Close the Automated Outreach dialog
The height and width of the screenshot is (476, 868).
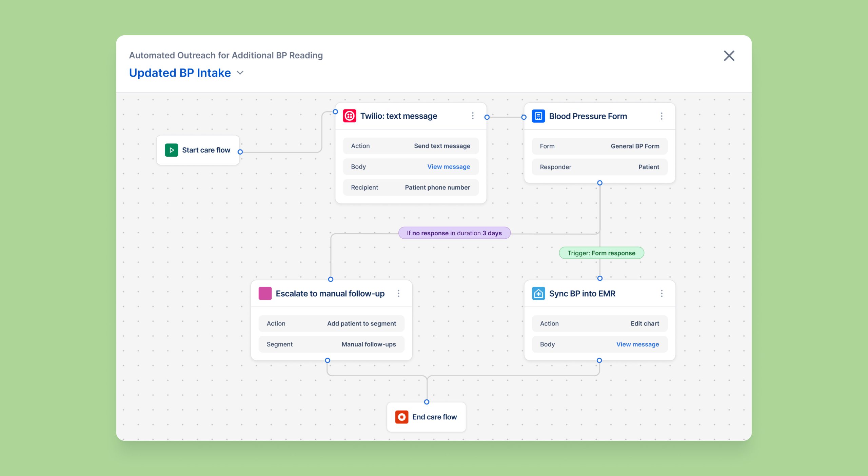tap(729, 56)
